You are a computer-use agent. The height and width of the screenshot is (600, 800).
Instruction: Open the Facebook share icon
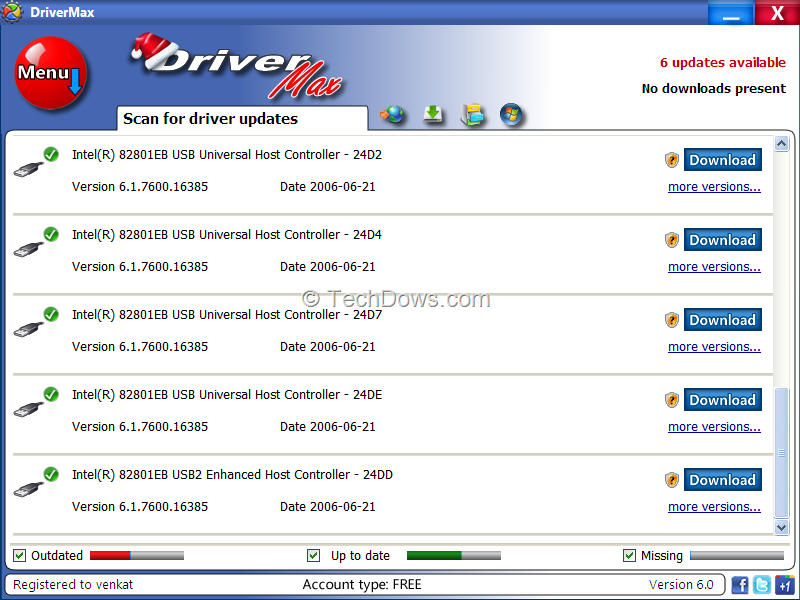(740, 585)
